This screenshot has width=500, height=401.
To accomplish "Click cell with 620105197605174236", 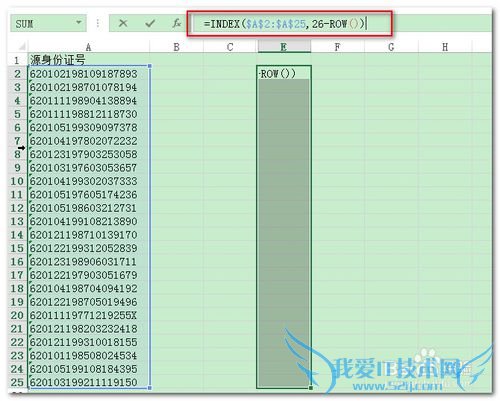I will pos(89,194).
